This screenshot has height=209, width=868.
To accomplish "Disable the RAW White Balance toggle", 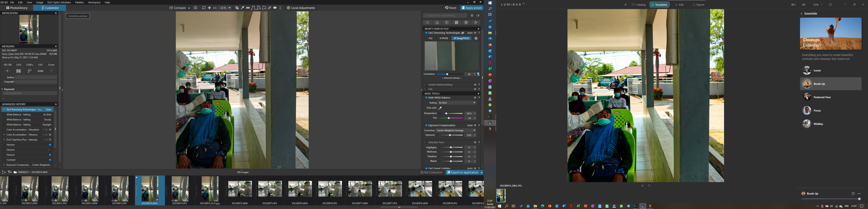I will click(x=426, y=98).
